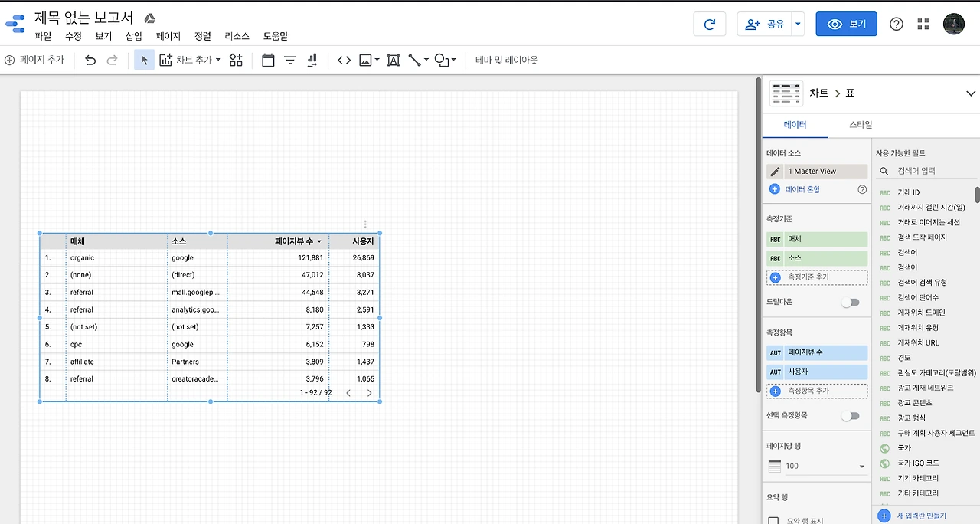The image size is (980, 524).
Task: Open the 삽입 menu
Action: point(134,36)
